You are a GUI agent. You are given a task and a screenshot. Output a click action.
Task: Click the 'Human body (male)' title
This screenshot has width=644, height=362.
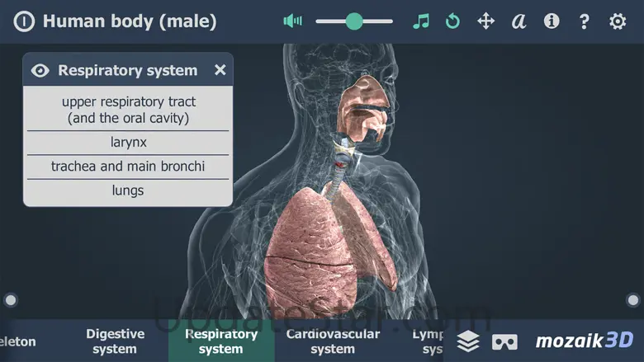pos(130,21)
